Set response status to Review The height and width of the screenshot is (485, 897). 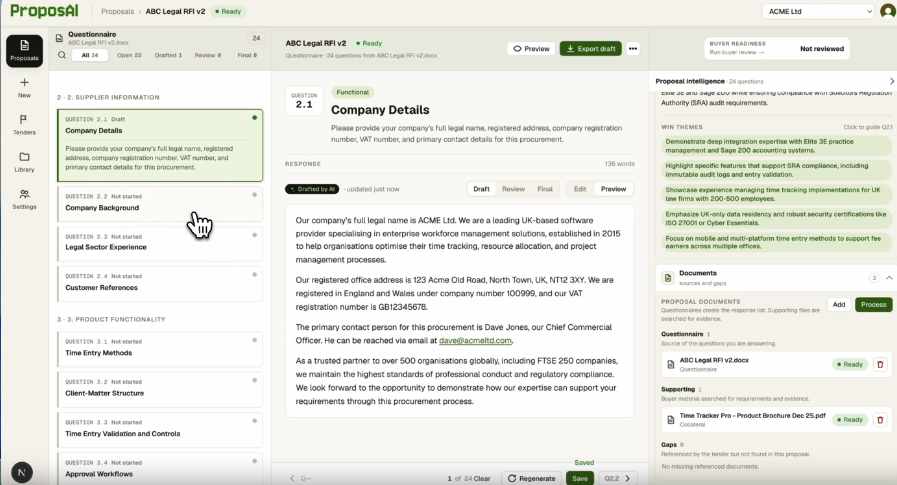click(513, 189)
